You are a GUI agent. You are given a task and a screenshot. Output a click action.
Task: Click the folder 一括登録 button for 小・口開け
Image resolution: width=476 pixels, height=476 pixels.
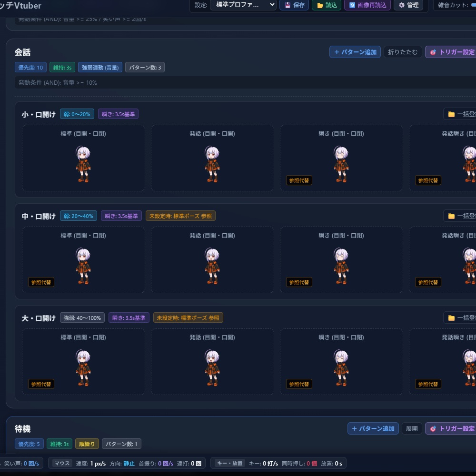(460, 114)
